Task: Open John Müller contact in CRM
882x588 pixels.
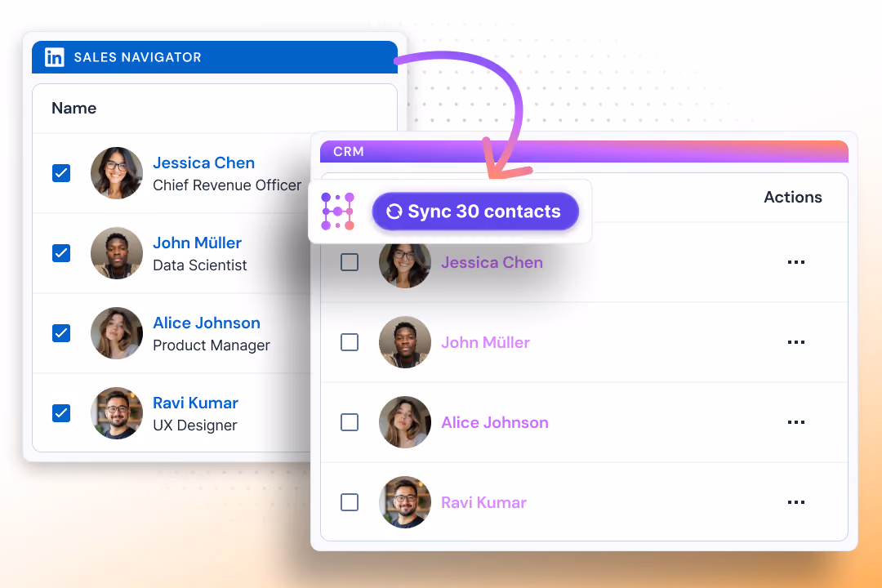Action: point(485,342)
